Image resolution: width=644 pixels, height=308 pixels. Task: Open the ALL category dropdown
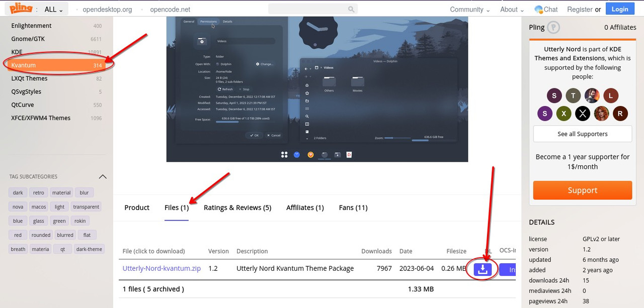[54, 9]
